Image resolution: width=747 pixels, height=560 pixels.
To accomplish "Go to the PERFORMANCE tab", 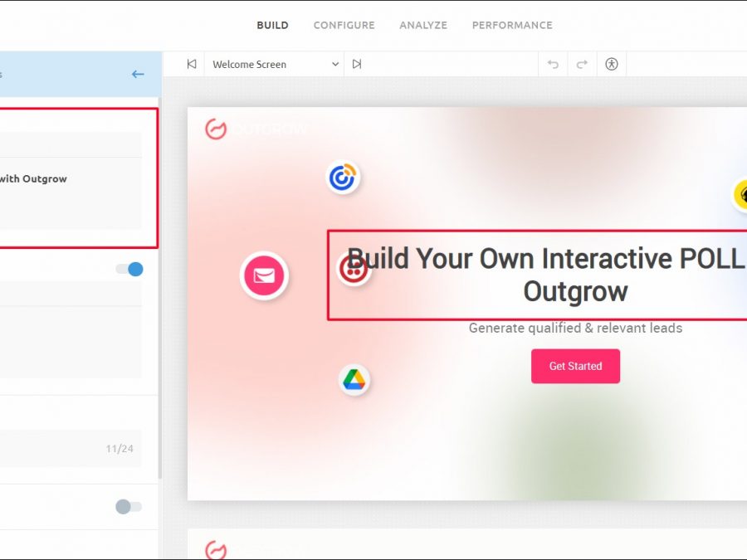I will (512, 25).
